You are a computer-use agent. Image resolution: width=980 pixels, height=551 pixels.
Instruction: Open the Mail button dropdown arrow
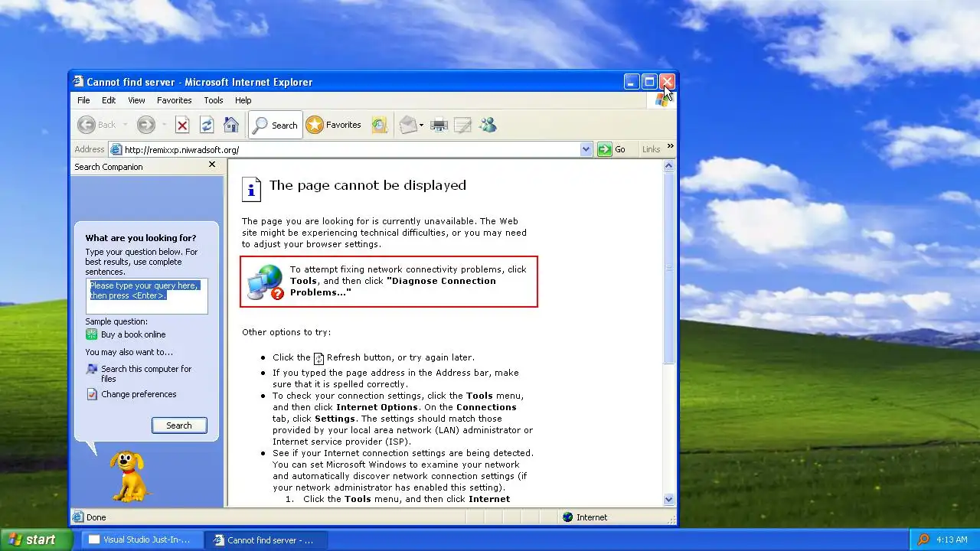[421, 125]
